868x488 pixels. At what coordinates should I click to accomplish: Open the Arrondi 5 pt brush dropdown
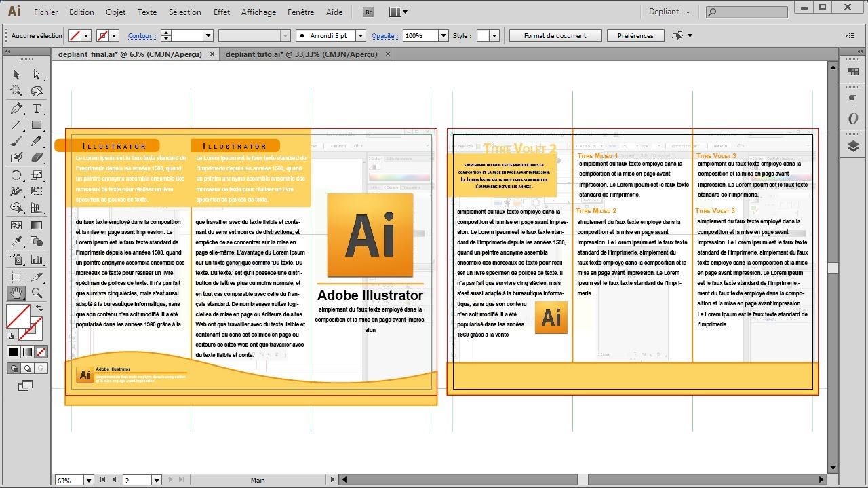[360, 35]
